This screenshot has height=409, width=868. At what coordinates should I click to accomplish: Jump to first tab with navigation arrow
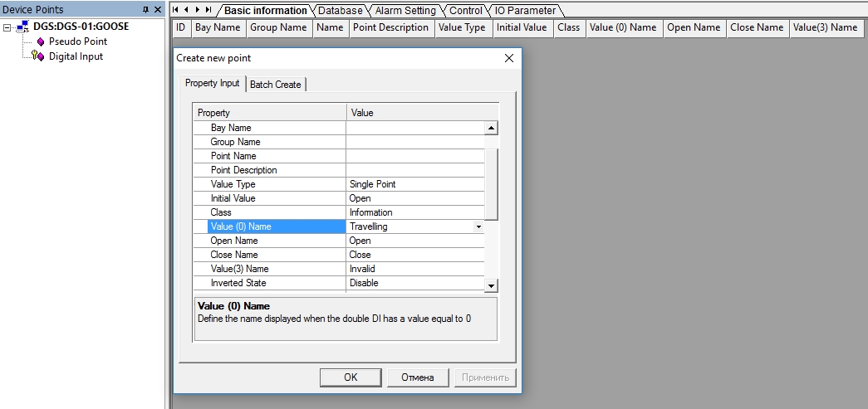click(x=176, y=10)
